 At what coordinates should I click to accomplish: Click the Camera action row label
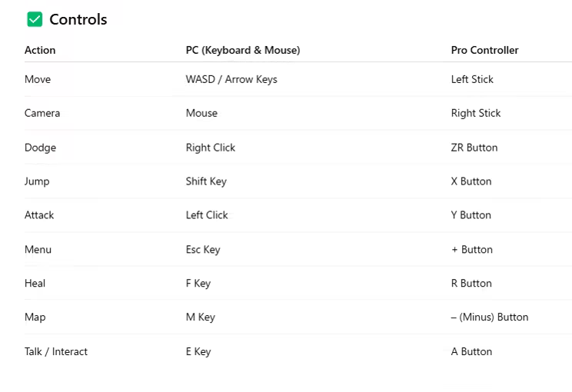coord(42,113)
